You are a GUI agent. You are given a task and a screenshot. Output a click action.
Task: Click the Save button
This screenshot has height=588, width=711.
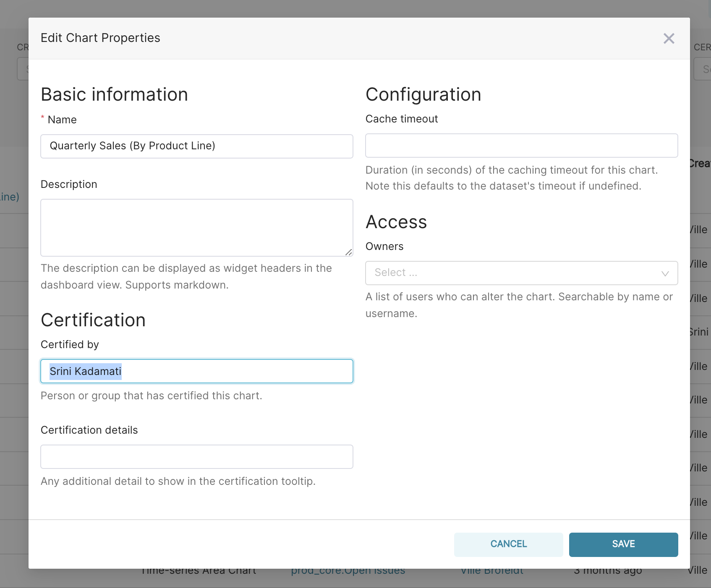tap(623, 544)
